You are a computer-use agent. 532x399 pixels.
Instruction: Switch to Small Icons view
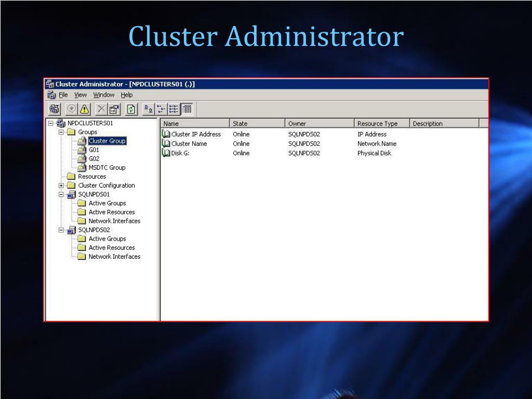161,109
